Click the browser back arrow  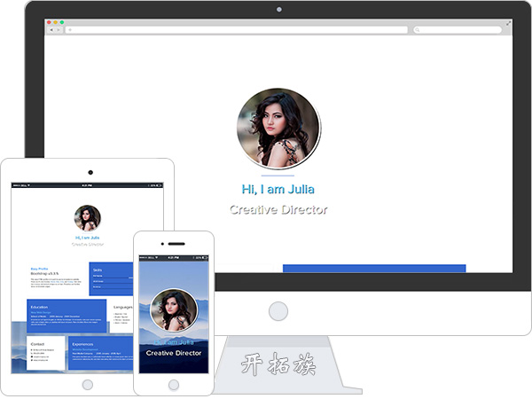tap(51, 30)
